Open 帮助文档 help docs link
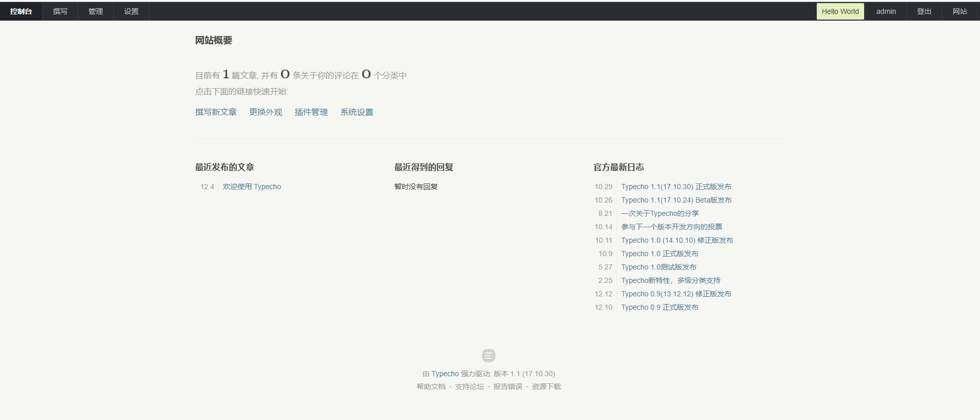This screenshot has width=980, height=420. (431, 387)
